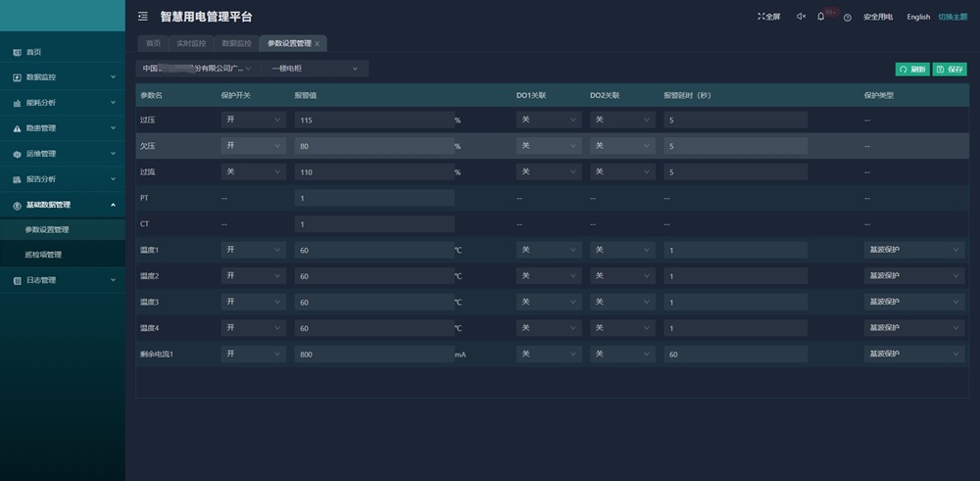Open notifications via the bell icon
Image resolution: width=980 pixels, height=481 pixels.
(821, 17)
